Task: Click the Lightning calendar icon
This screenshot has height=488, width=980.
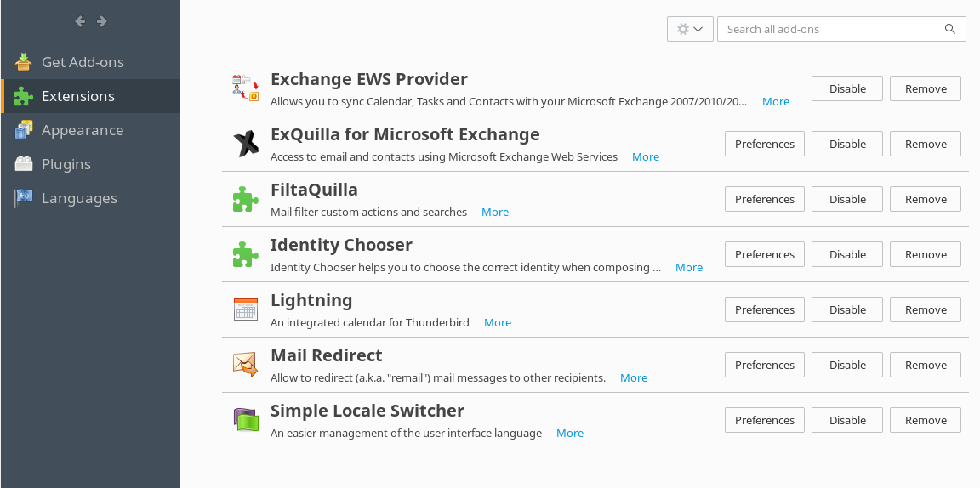Action: pyautogui.click(x=245, y=309)
